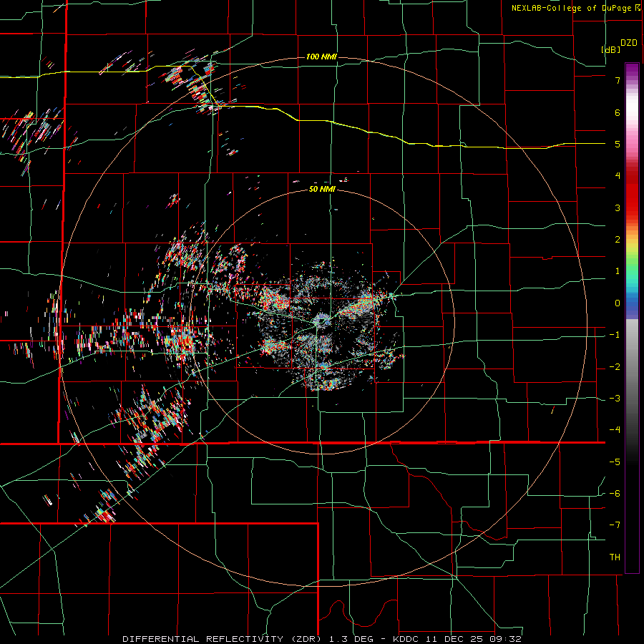This screenshot has width=644, height=644.
Task: Click the "-7" value on the ZDR scale
Action: point(615,525)
